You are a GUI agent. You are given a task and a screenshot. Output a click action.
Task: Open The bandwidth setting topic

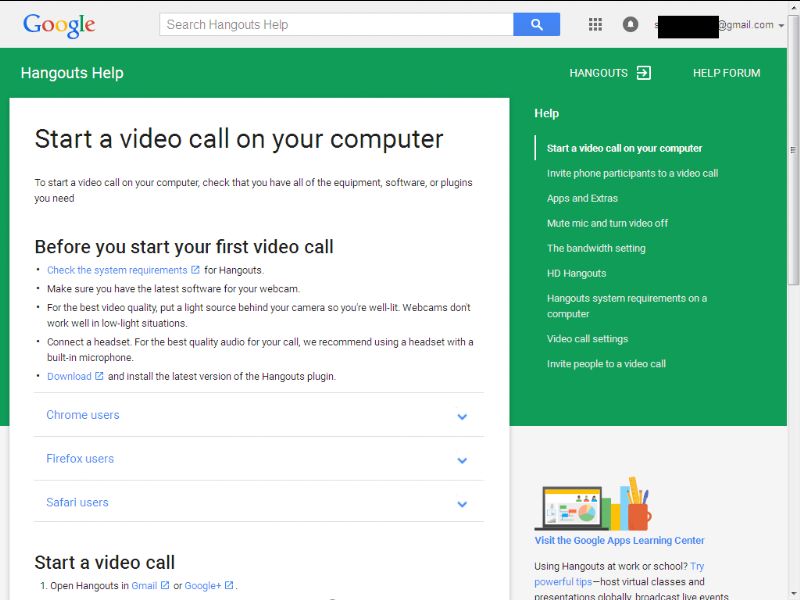point(596,248)
